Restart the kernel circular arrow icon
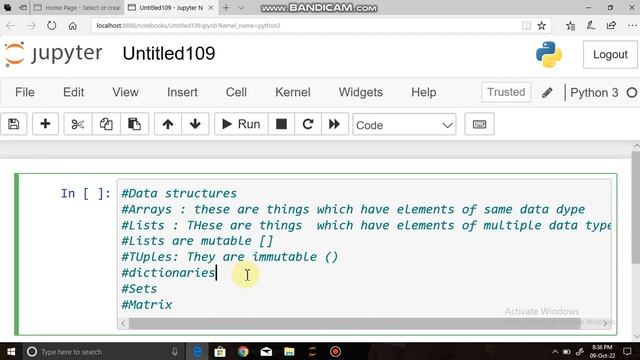 [308, 124]
